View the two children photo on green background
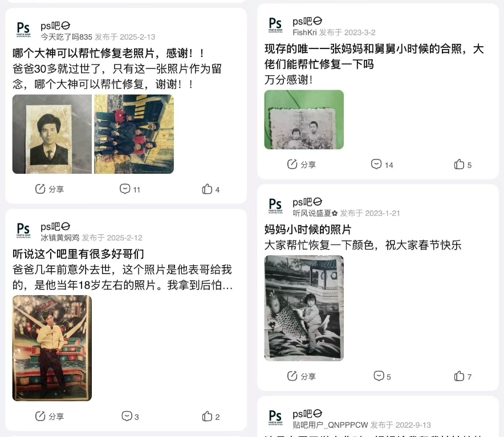Screen dimensions: 504x437 [x=304, y=120]
